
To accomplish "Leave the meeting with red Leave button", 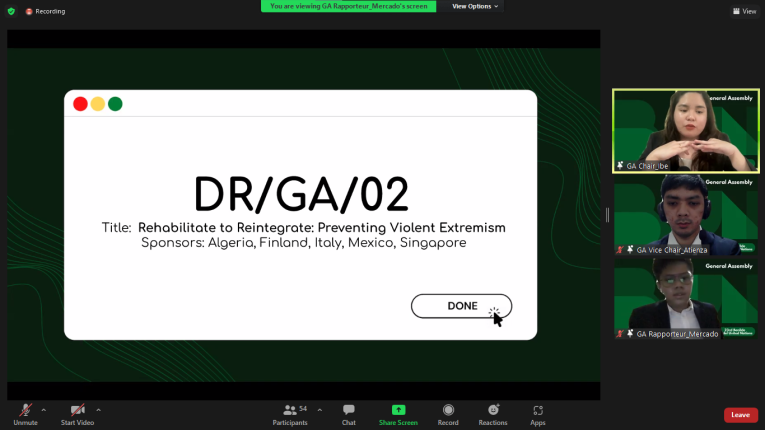I will tap(741, 415).
